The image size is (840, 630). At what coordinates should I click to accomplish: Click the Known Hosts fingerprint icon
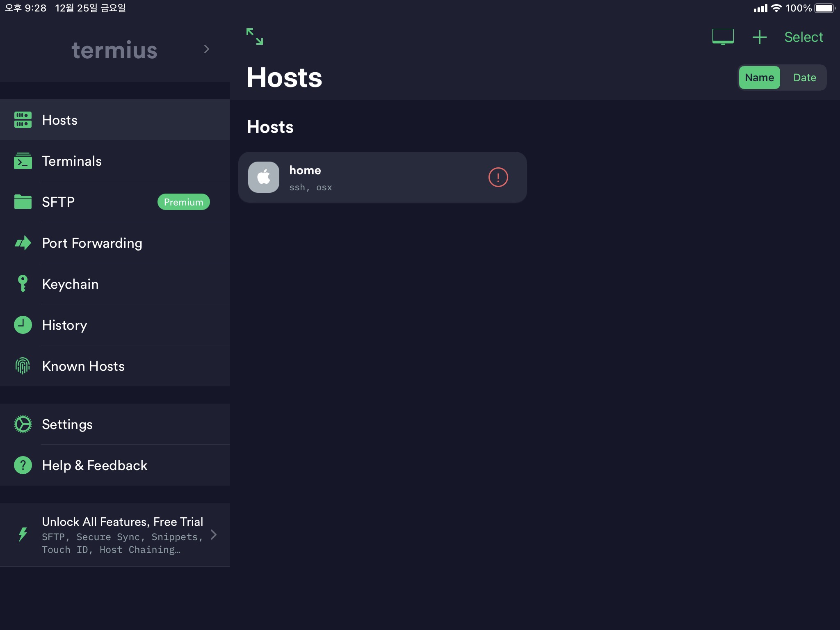point(23,365)
